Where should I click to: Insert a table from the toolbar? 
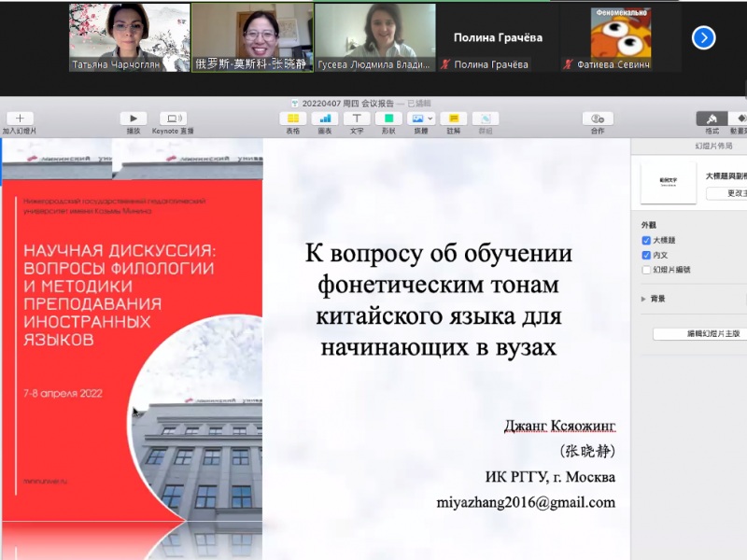(x=293, y=119)
